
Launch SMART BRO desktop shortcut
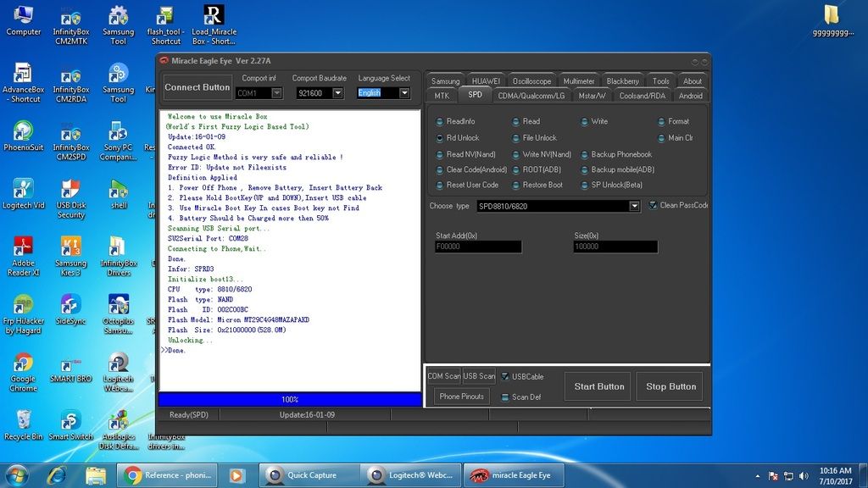71,370
